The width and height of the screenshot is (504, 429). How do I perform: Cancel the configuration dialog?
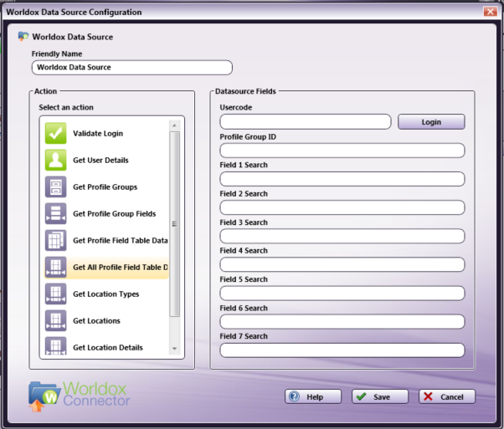[x=447, y=396]
